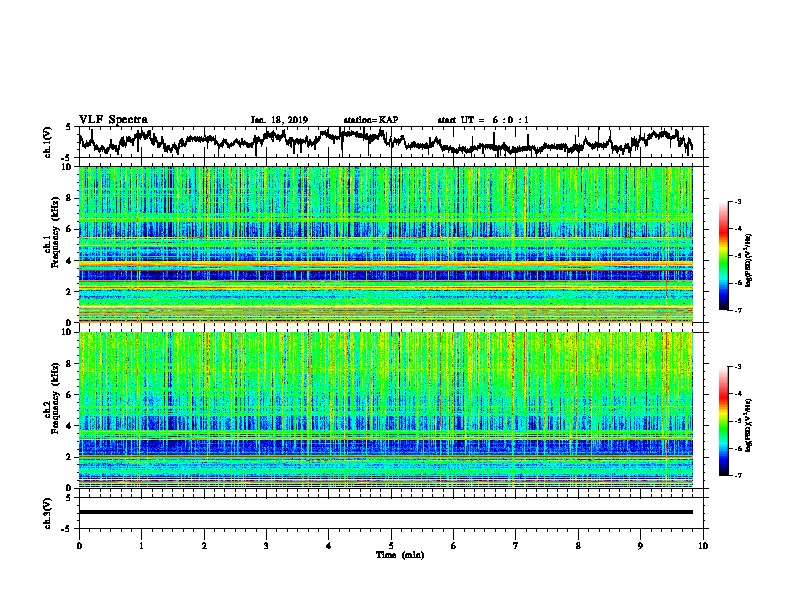Click the date 'Jan. 18, 2019' in header
This screenshot has width=792, height=612.
click(x=279, y=120)
